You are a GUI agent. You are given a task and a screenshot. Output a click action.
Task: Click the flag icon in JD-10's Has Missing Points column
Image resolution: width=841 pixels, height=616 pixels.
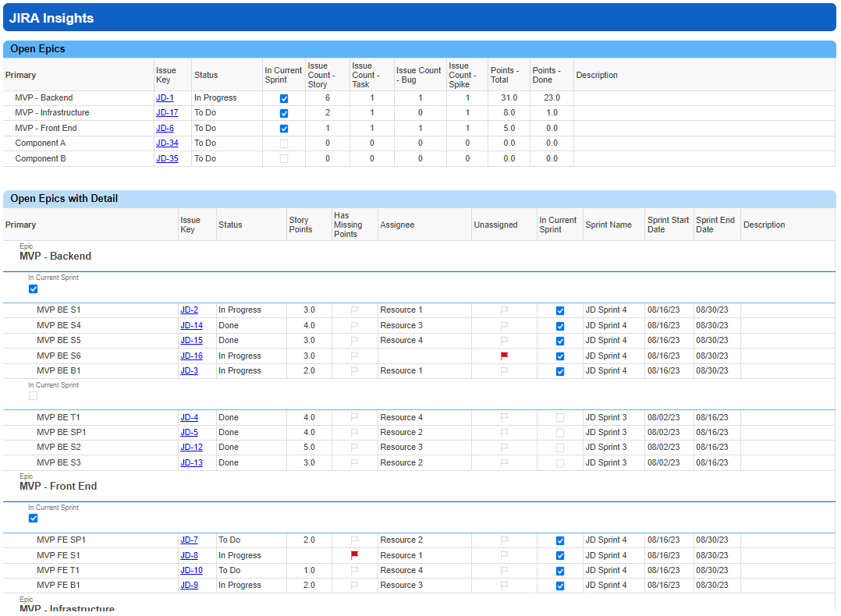pyautogui.click(x=354, y=570)
